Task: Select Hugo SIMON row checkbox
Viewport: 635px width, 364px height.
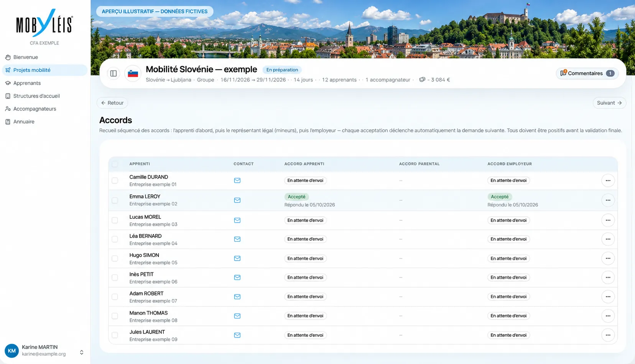Action: coord(115,259)
